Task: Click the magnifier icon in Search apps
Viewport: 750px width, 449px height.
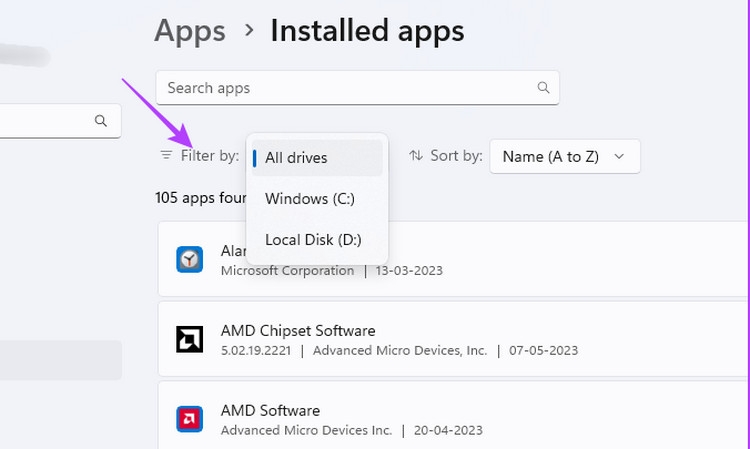Action: coord(543,88)
